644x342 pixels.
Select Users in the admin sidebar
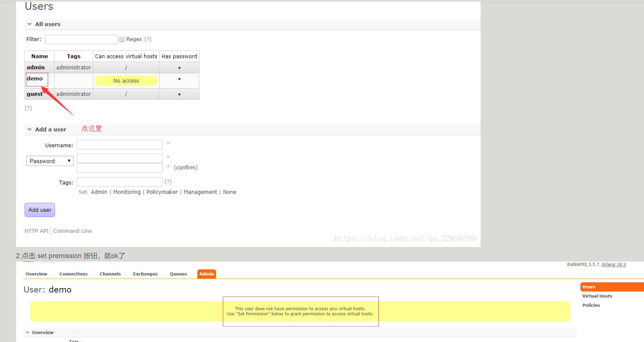[612, 287]
